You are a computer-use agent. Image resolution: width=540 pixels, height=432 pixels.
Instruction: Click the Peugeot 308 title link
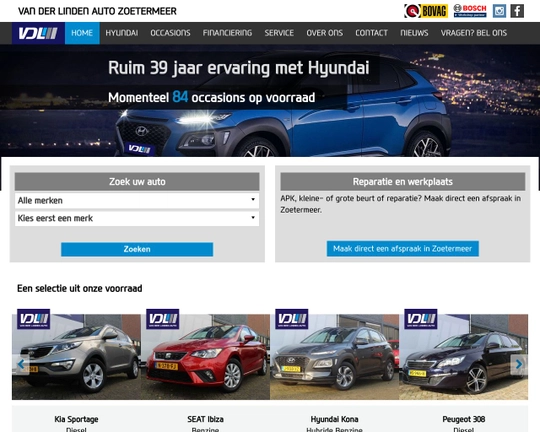click(464, 419)
